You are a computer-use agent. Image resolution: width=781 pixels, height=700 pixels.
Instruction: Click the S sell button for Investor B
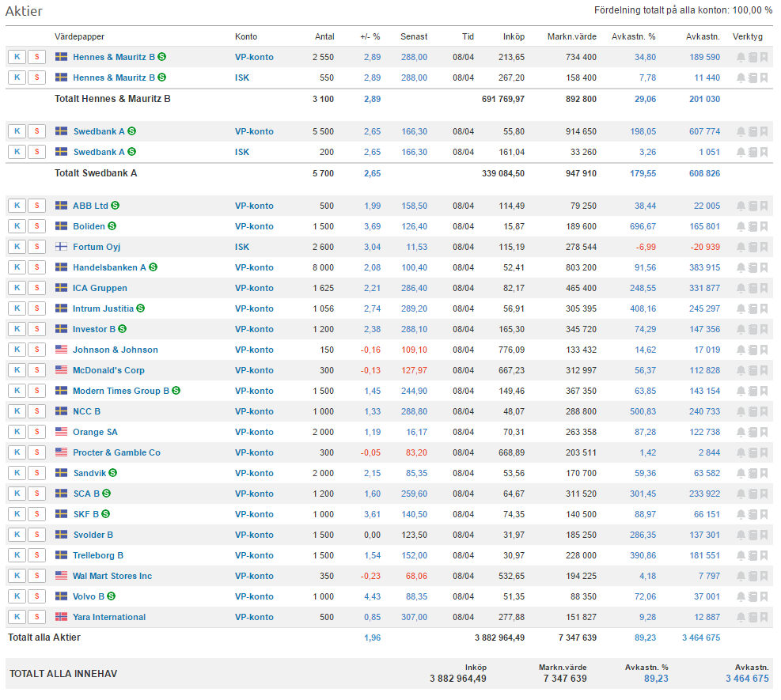(37, 329)
